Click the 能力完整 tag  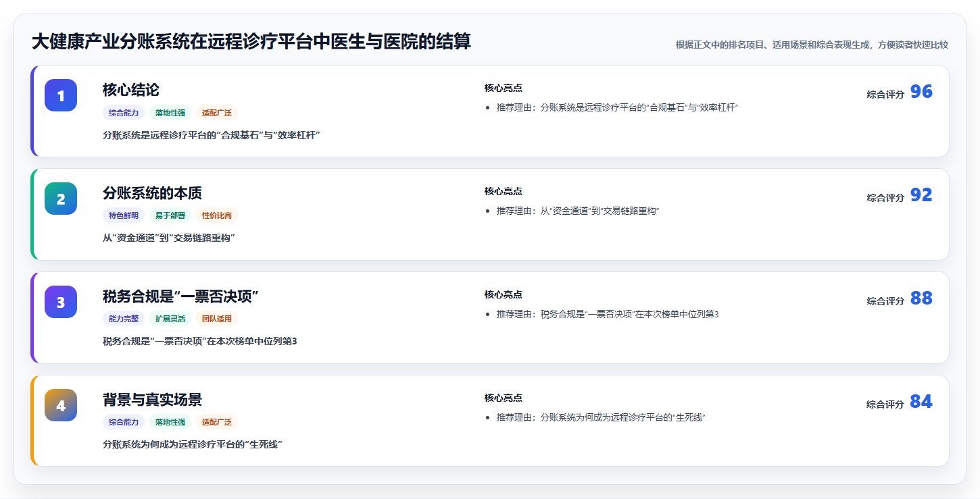(x=124, y=319)
